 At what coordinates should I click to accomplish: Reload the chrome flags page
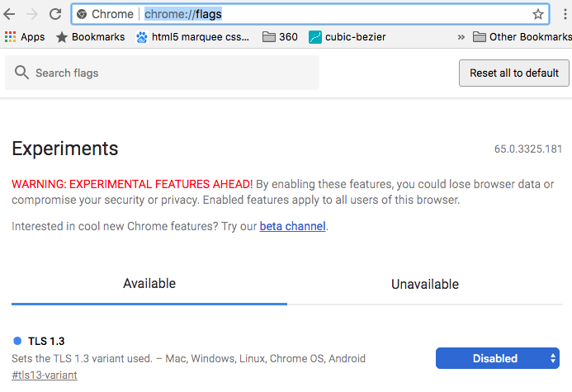(x=55, y=14)
